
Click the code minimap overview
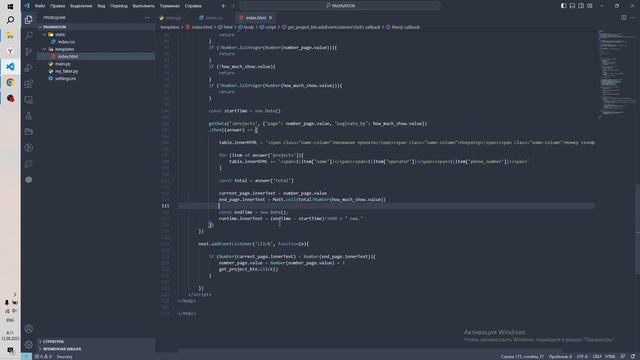click(616, 73)
